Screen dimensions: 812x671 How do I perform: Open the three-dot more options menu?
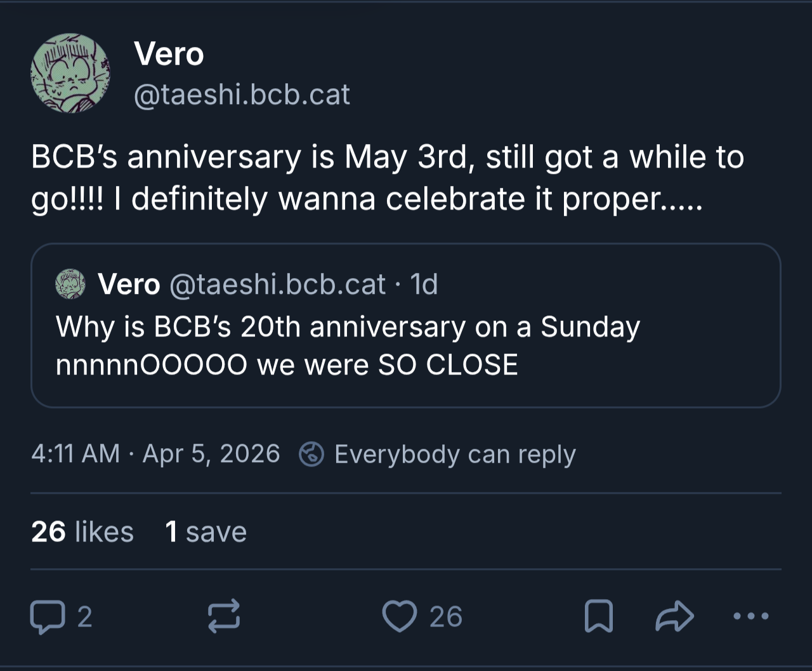[x=751, y=616]
